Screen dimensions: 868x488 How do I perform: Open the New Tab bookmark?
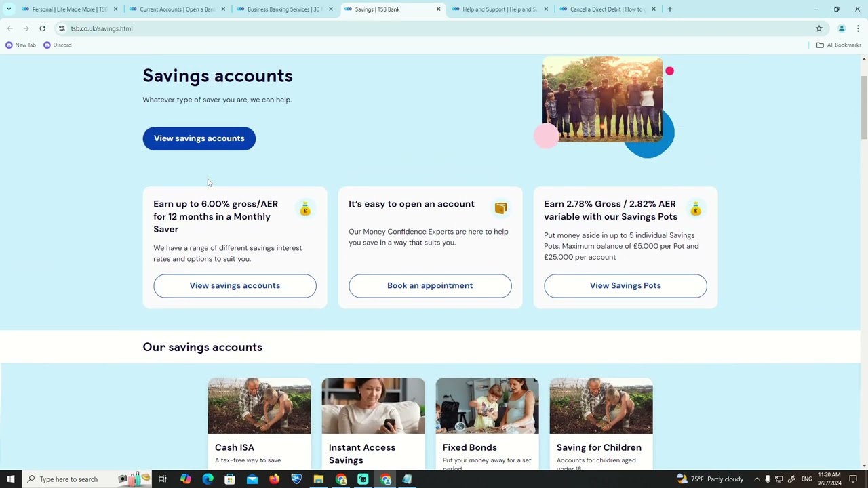point(20,45)
